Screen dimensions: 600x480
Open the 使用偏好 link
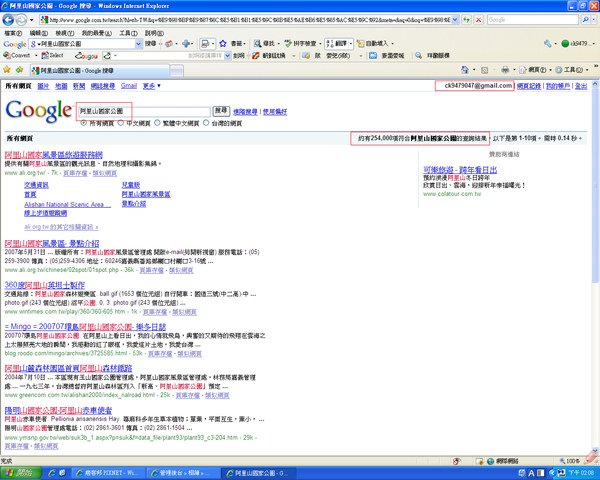coord(275,112)
